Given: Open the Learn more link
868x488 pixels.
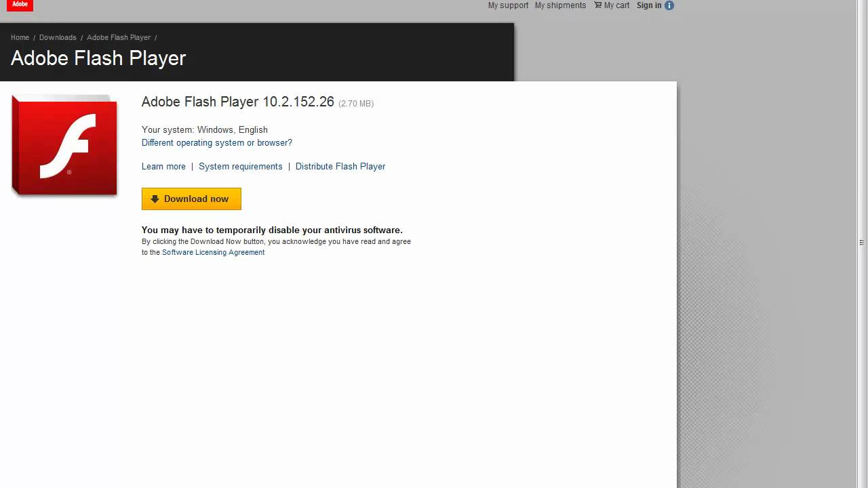Looking at the screenshot, I should click(163, 167).
